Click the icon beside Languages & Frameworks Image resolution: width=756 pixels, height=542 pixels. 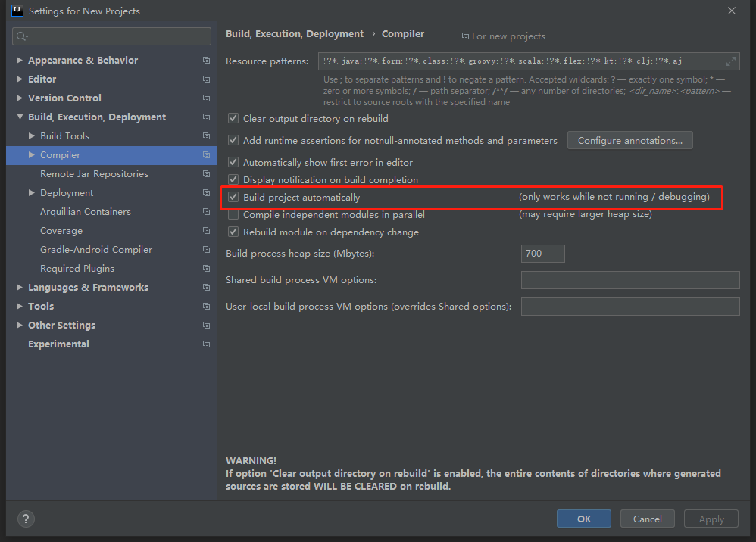click(206, 287)
